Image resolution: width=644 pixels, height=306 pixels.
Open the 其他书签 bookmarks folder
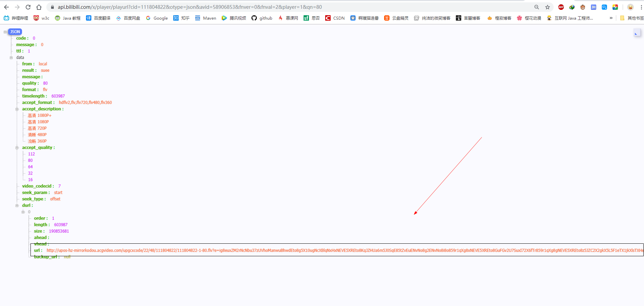pos(631,18)
